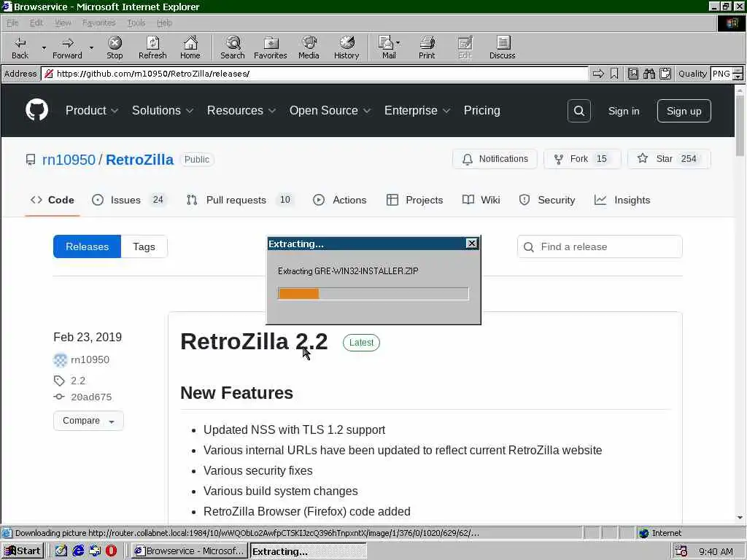747x560 pixels.
Task: Open the Compare dropdown button
Action: [x=88, y=421]
